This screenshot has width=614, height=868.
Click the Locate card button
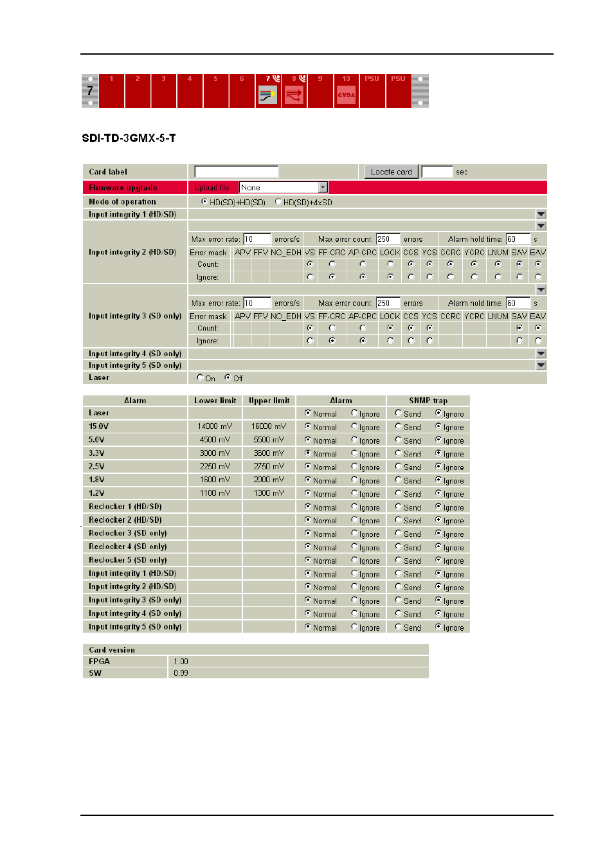coord(392,172)
